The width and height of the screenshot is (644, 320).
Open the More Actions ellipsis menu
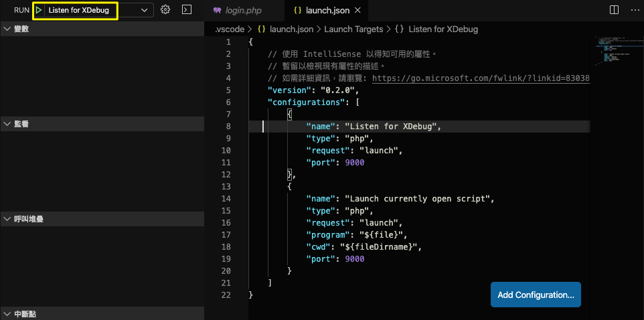tap(635, 10)
